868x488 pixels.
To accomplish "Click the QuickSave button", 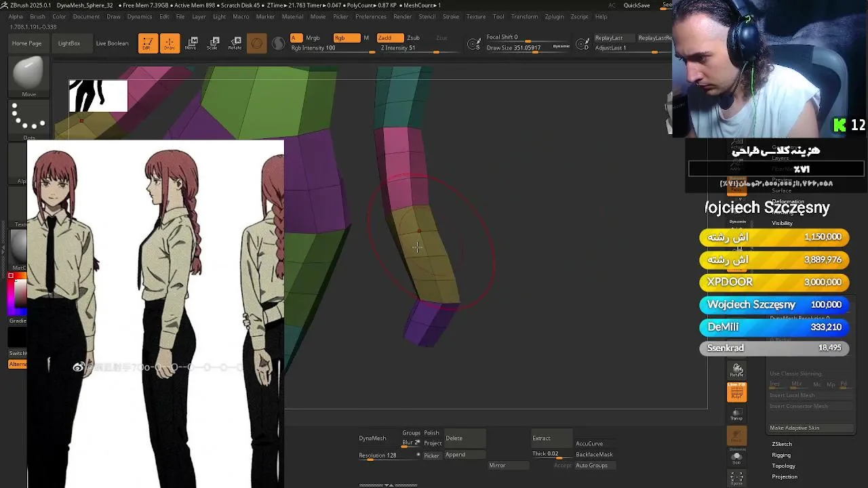I will [x=637, y=5].
